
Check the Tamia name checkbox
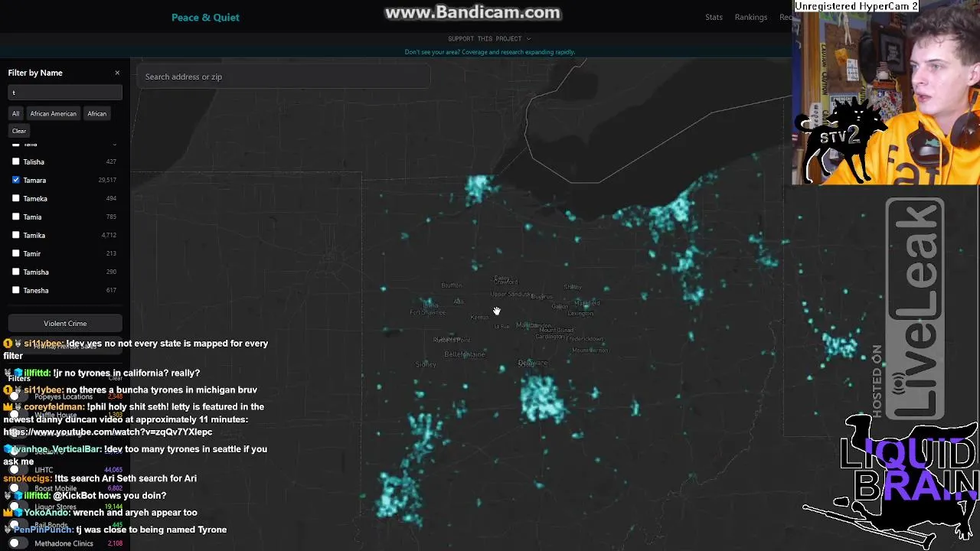(x=16, y=217)
